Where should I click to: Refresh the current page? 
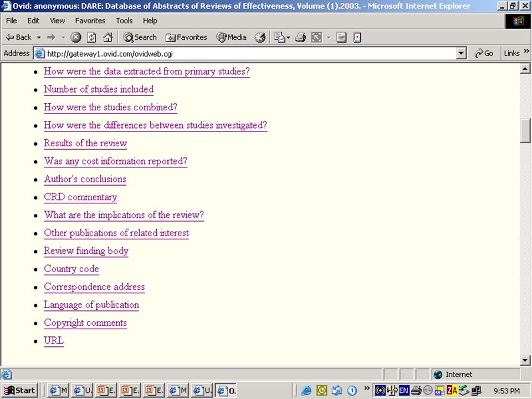click(91, 37)
